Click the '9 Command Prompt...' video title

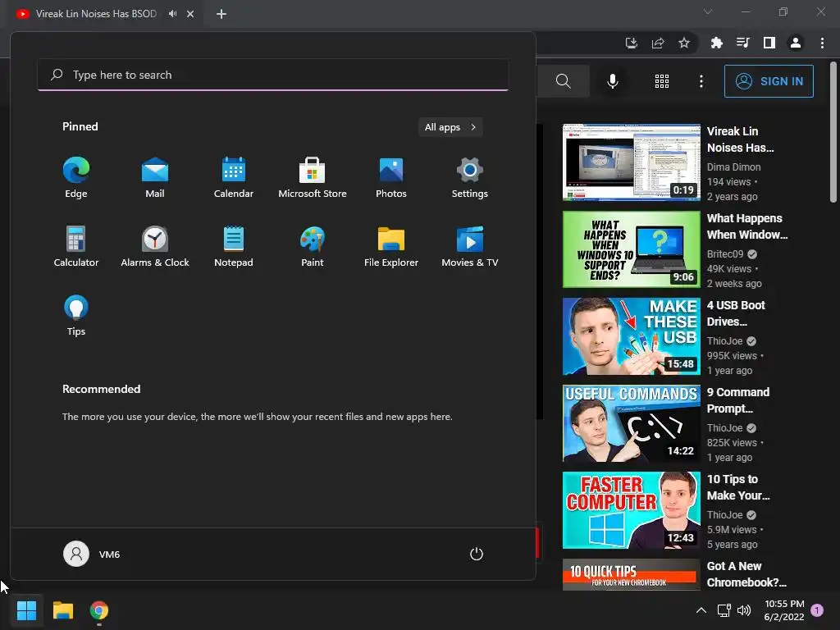click(737, 400)
